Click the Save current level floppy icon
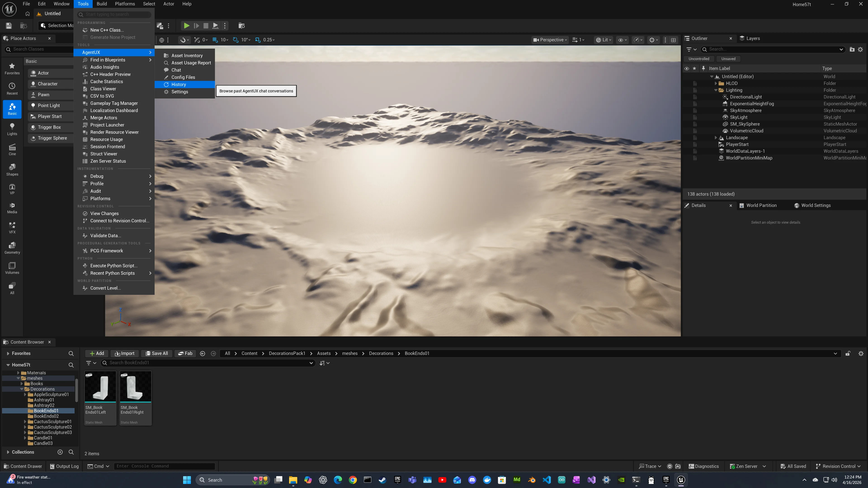The image size is (868, 488). click(9, 26)
